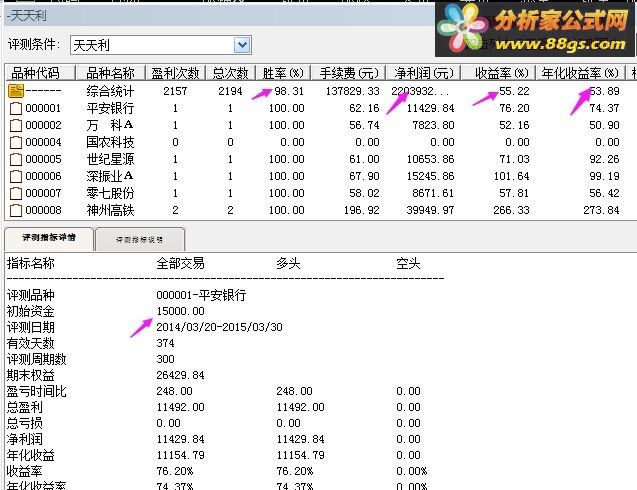Image resolution: width=637 pixels, height=490 pixels.
Task: Click the date range 2014/03/20-2015/03/30
Action: pyautogui.click(x=219, y=327)
